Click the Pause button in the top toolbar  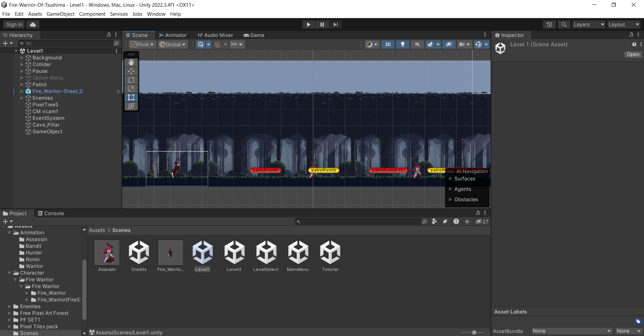point(322,25)
